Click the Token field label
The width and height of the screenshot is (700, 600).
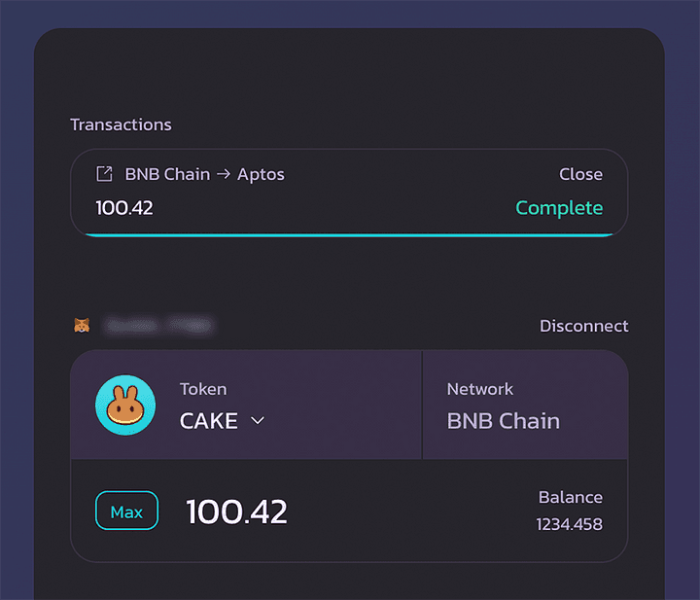pos(203,389)
